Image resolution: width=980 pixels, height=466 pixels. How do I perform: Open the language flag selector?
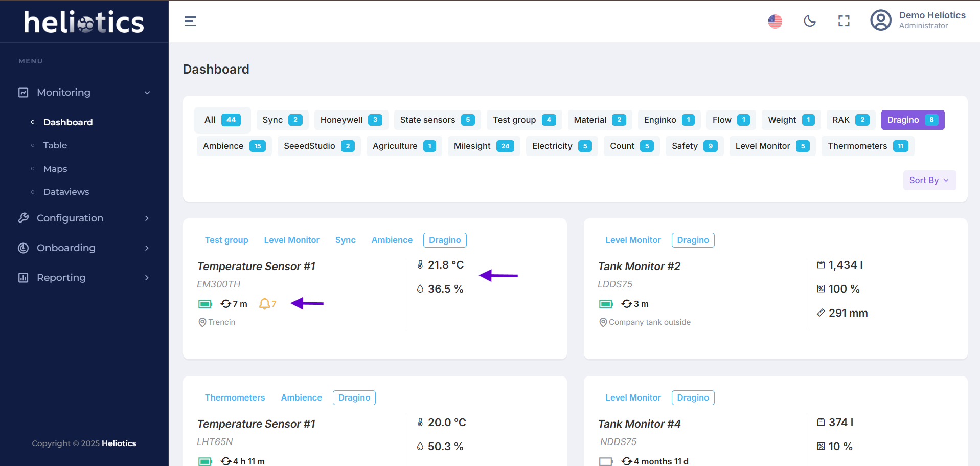775,21
